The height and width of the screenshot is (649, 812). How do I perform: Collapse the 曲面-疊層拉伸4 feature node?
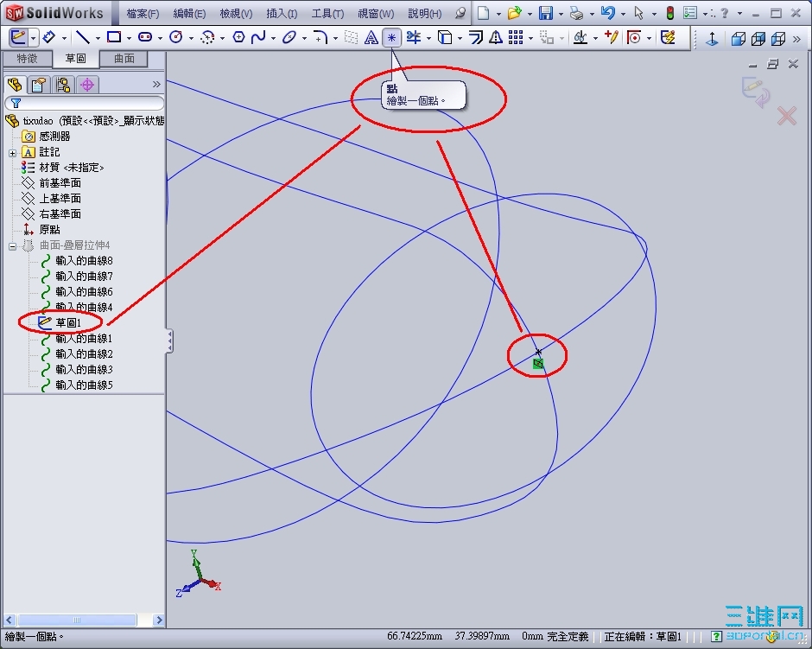pos(12,246)
